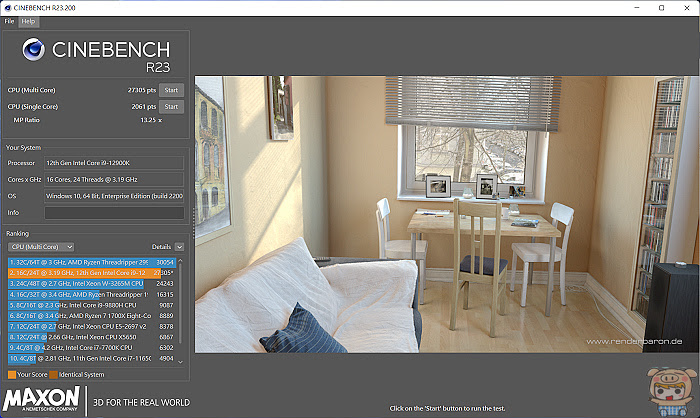700x418 pixels.
Task: Start the CPU Multi Core test
Action: coord(171,90)
